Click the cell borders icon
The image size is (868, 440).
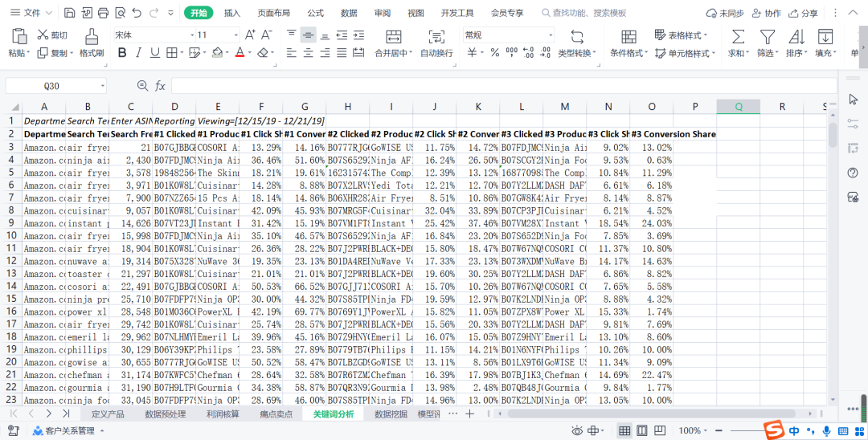pos(172,52)
